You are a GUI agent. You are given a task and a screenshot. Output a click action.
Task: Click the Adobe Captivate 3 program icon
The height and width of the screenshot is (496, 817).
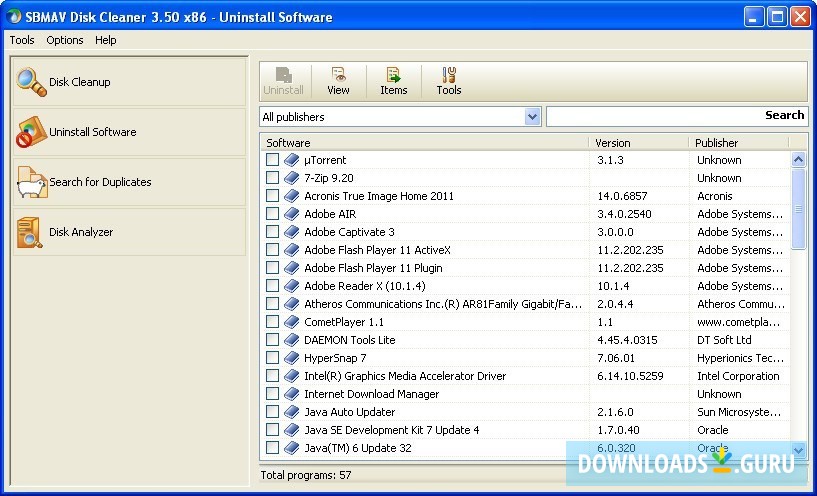pos(292,232)
